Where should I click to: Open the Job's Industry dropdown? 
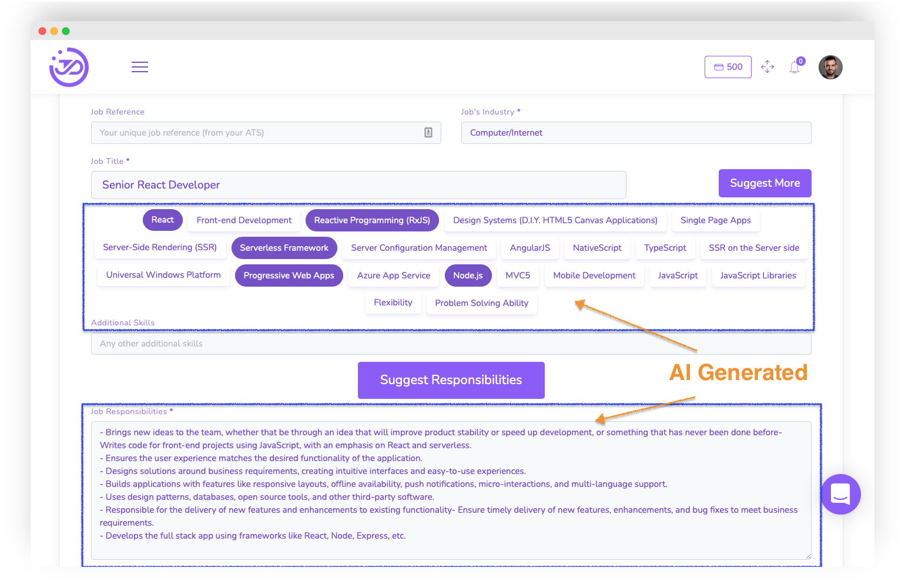point(636,133)
